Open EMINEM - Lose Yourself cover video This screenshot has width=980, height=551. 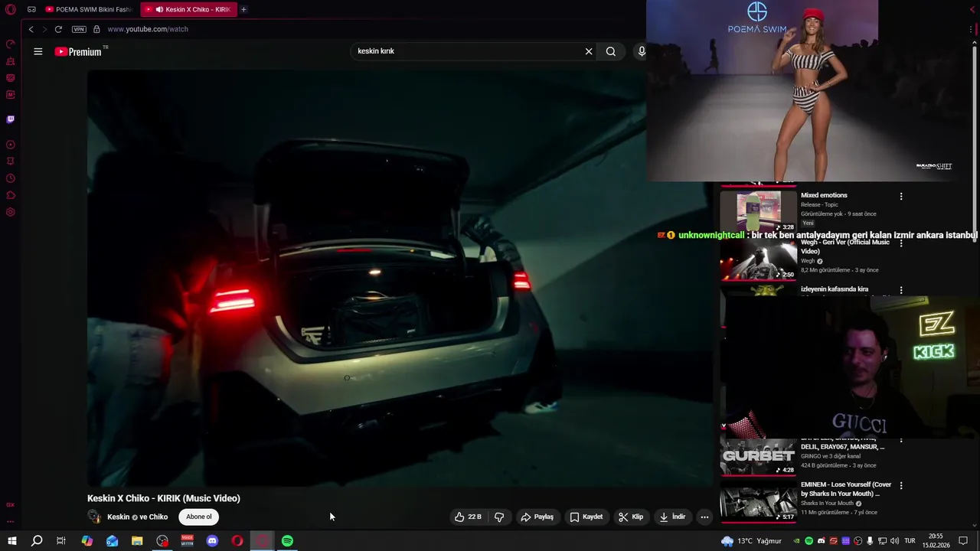point(846,489)
